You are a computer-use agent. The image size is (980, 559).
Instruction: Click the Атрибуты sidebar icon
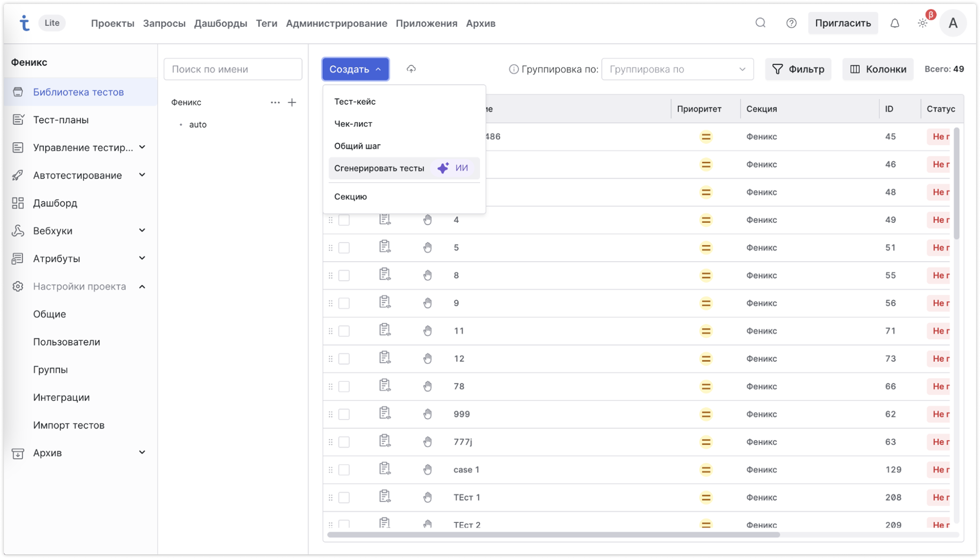coord(18,258)
